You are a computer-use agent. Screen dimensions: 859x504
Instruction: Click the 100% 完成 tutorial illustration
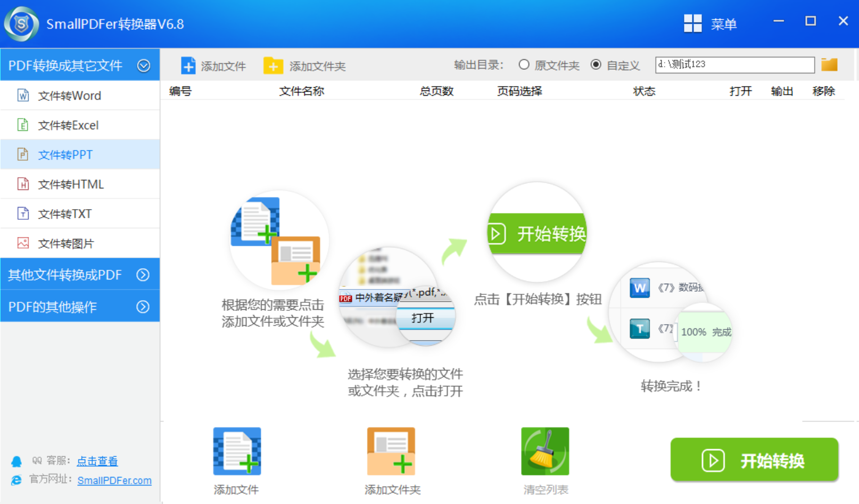[x=704, y=332]
